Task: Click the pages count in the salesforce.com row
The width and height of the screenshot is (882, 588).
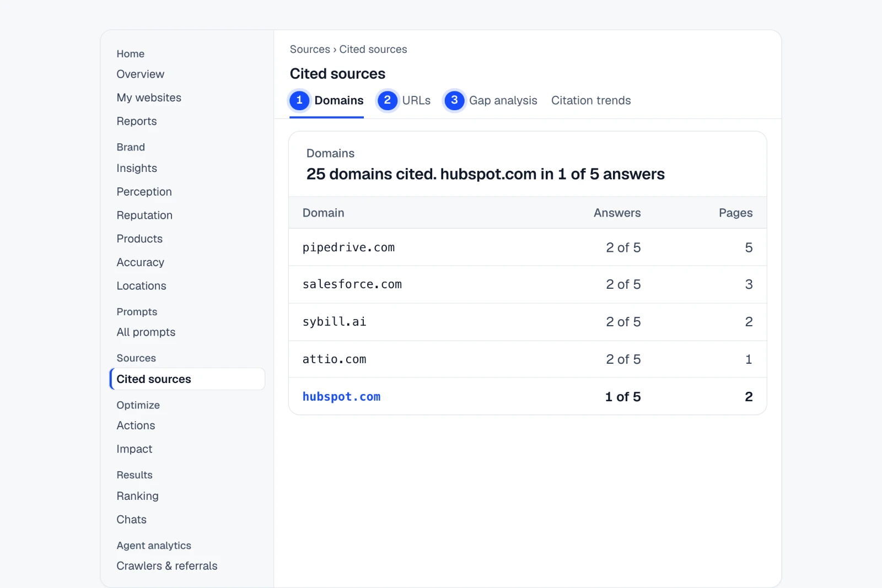Action: pyautogui.click(x=749, y=284)
